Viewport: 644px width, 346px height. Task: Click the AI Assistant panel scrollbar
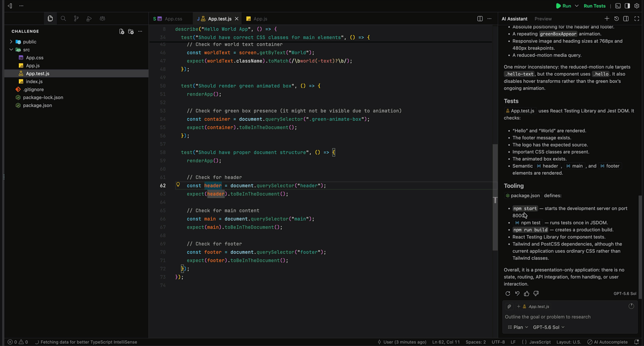coord(640,247)
